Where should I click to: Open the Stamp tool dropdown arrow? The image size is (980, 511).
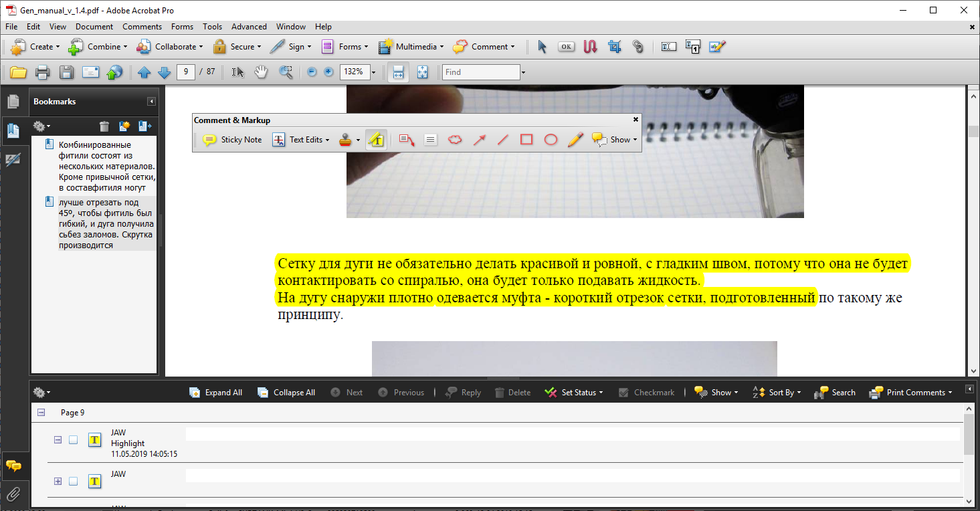coord(358,140)
